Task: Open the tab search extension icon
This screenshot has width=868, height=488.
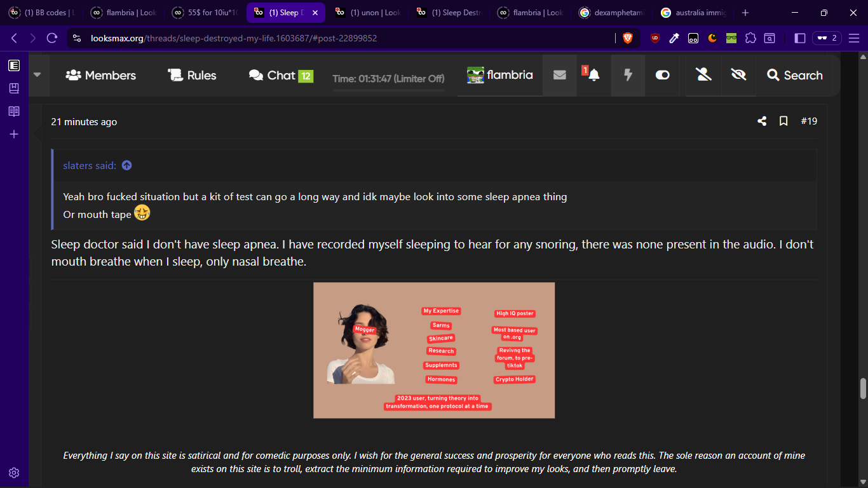Action: 770,38
